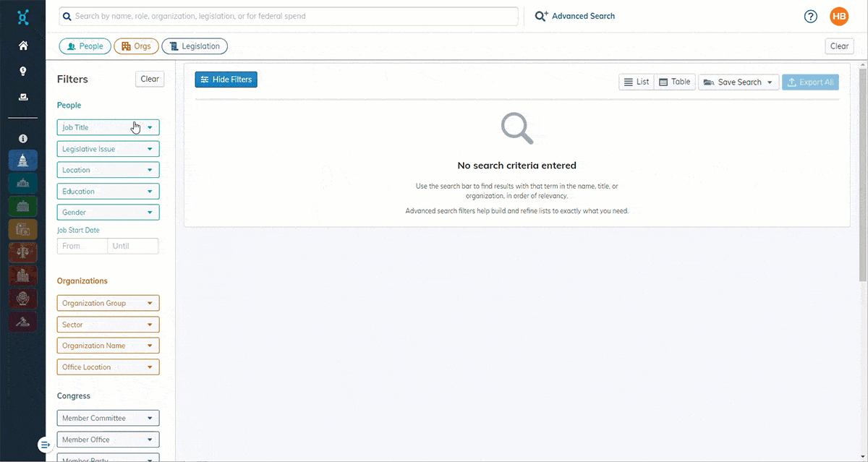868x462 pixels.
Task: Click the page vertical scrollbar
Action: 863,175
